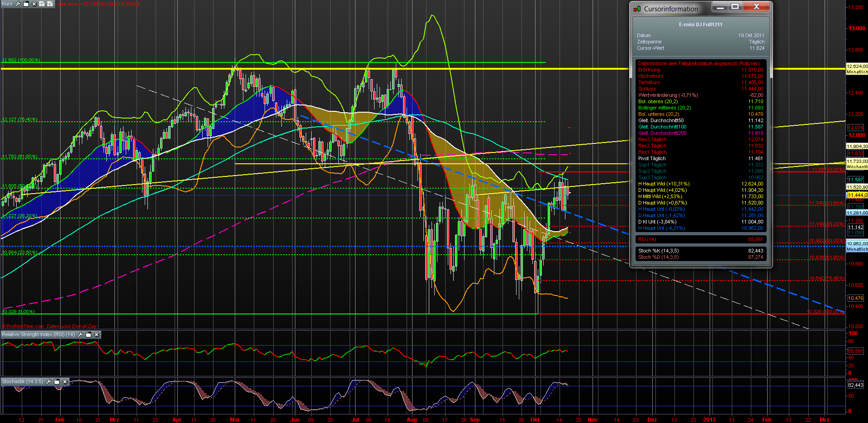Select the Monatlich label on the price axis
The width and height of the screenshot is (868, 423).
tap(856, 71)
